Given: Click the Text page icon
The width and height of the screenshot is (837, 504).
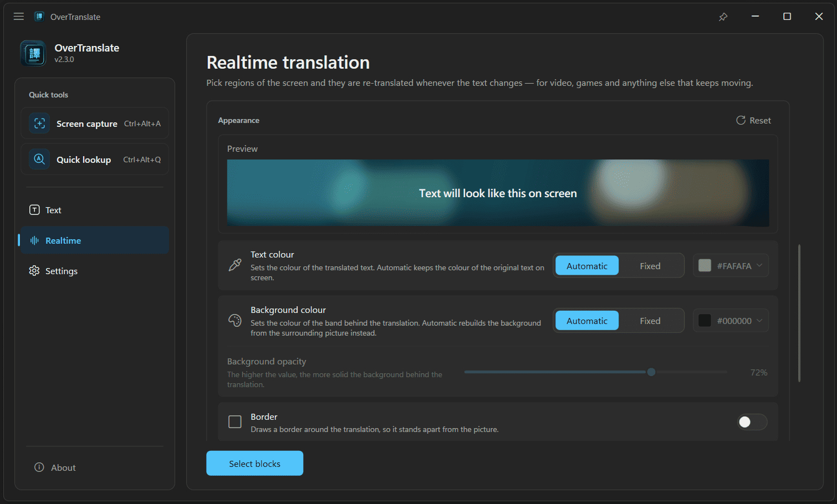Looking at the screenshot, I should point(34,210).
